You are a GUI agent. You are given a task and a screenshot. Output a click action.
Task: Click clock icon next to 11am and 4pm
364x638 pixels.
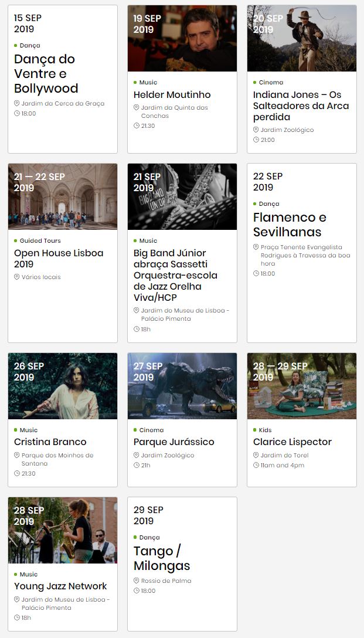click(256, 465)
